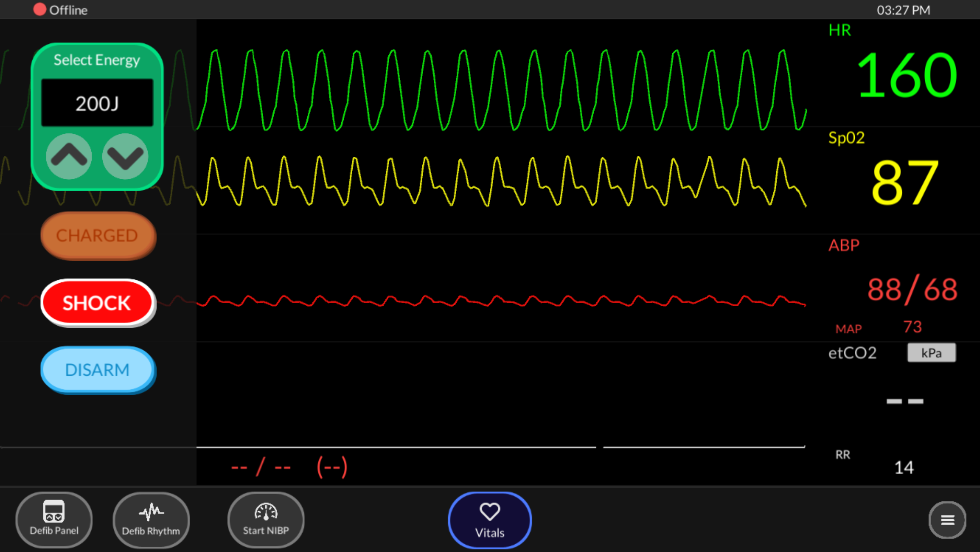Open Defib Rhythm view
Viewport: 980px width, 552px height.
151,519
